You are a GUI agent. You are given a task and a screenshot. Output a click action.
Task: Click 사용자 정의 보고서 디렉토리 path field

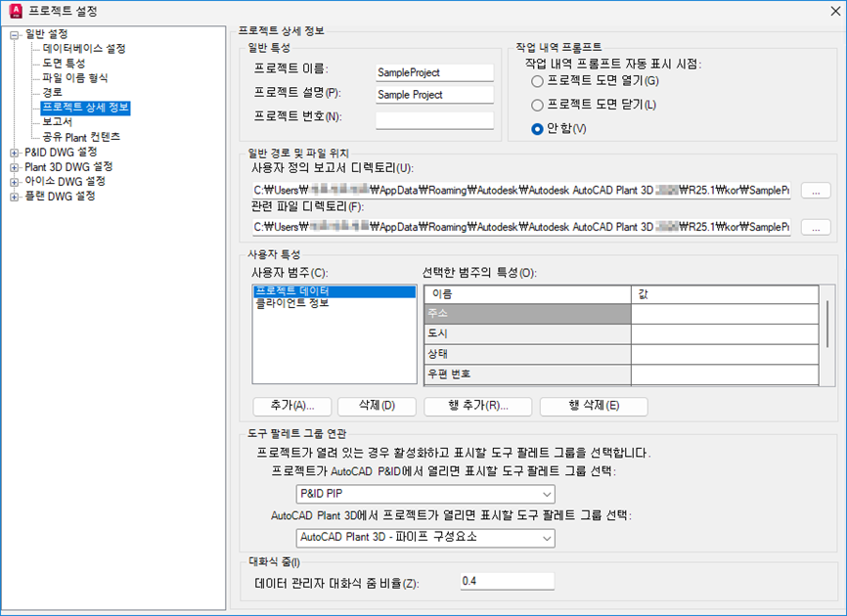coord(521,190)
